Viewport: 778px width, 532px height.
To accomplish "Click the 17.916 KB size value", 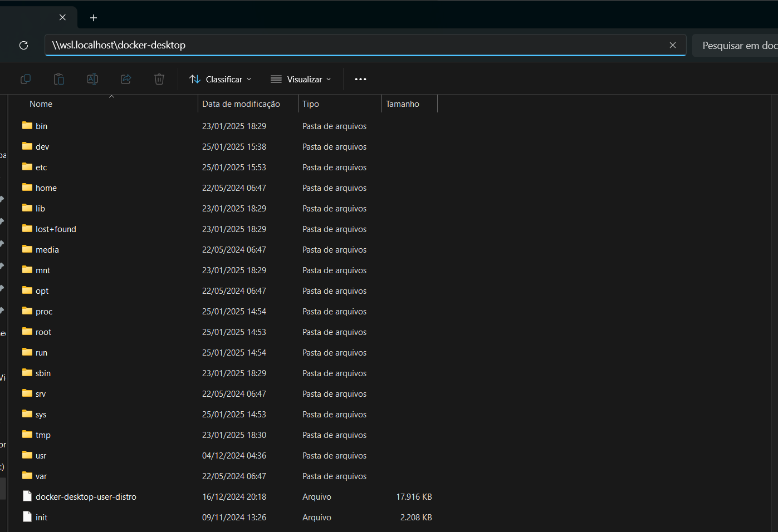I will tap(414, 497).
